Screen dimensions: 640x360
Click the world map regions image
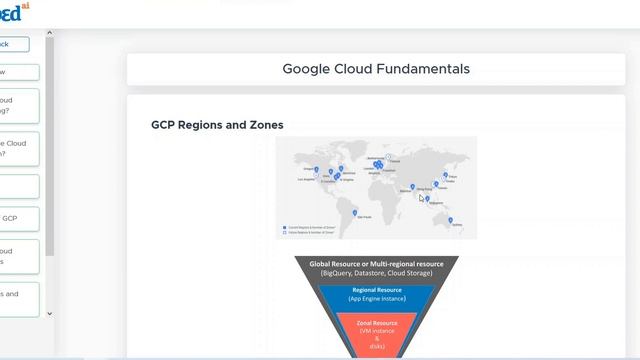pyautogui.click(x=376, y=188)
